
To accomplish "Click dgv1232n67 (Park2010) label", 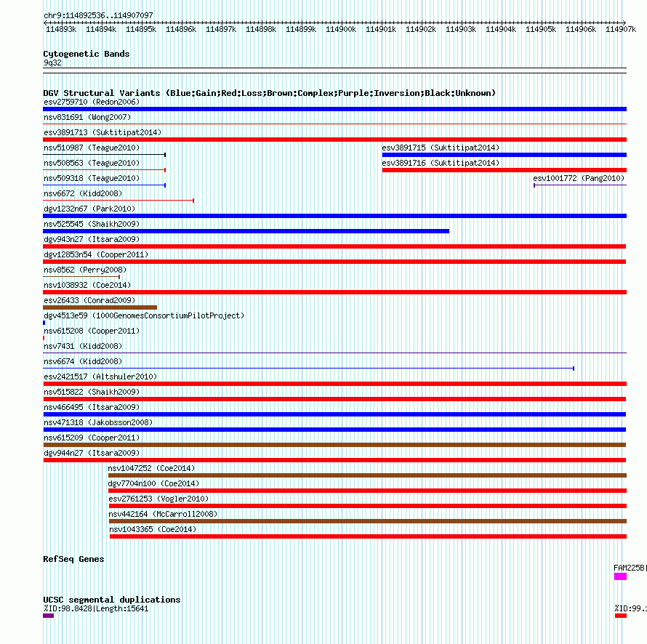I will 89,209.
